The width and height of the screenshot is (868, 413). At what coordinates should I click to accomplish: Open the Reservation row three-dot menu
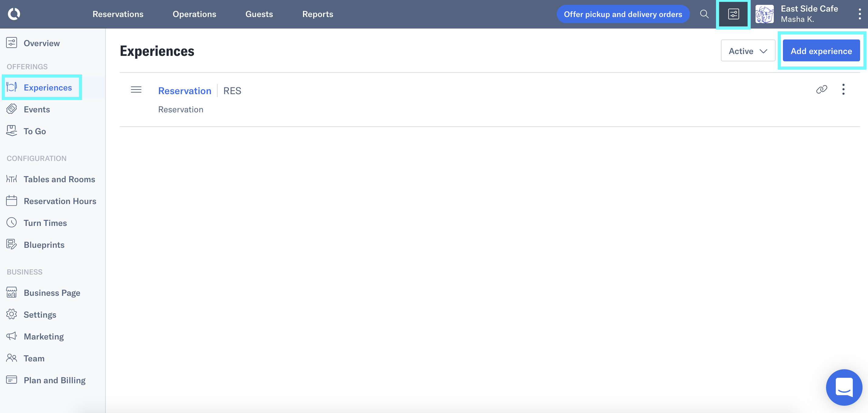(x=843, y=90)
